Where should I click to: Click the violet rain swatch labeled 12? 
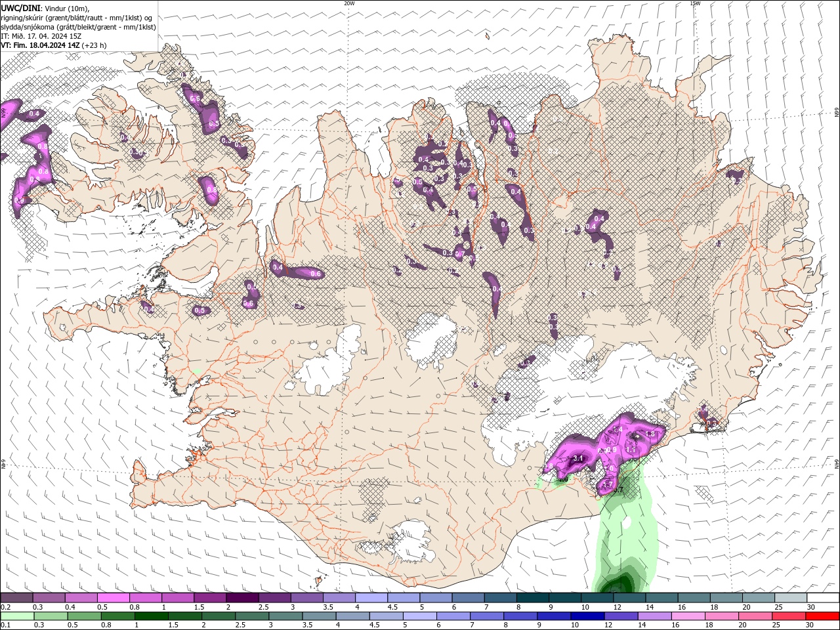pyautogui.click(x=621, y=616)
